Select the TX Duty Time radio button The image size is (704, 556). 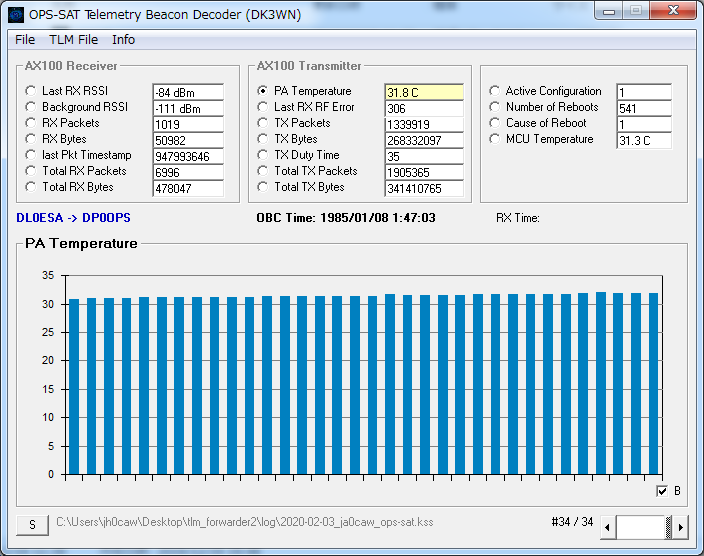click(263, 155)
